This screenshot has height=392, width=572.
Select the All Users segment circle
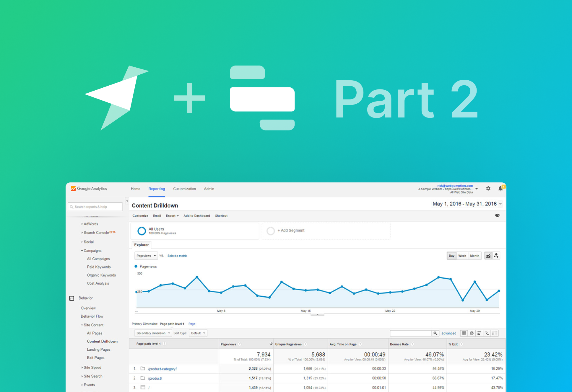coord(142,231)
